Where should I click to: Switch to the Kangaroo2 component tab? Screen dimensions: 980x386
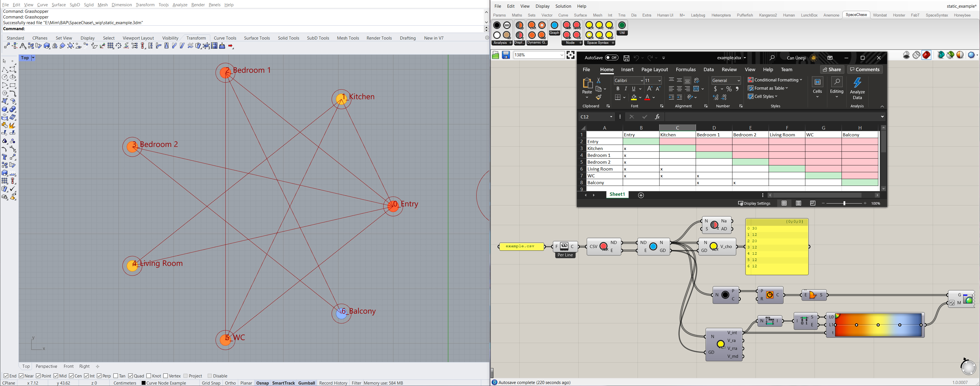click(x=768, y=15)
